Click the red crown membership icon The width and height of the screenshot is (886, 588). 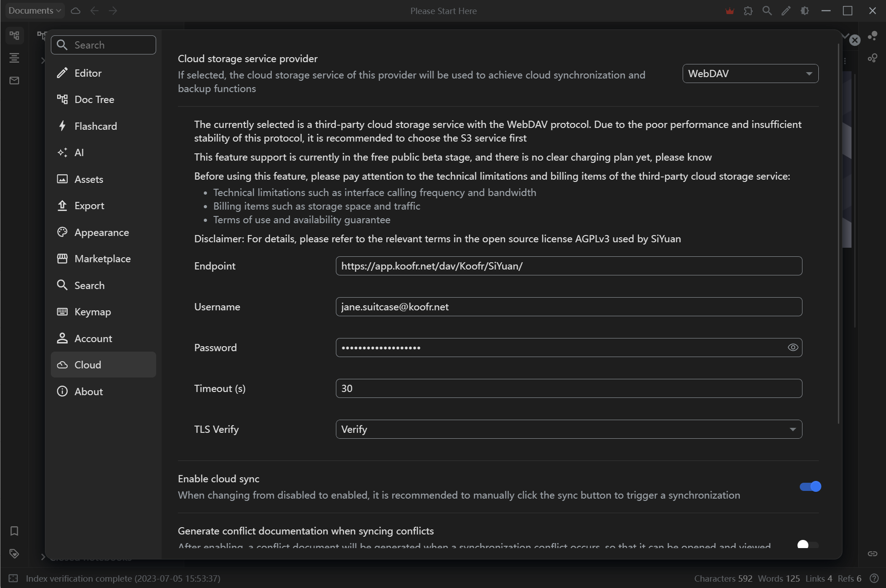click(x=729, y=10)
